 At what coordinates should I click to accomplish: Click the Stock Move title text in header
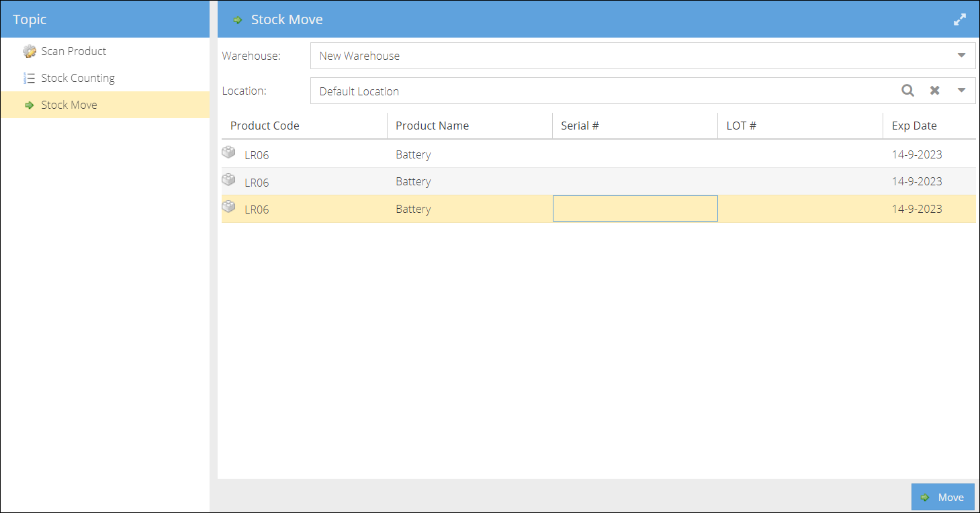point(287,19)
